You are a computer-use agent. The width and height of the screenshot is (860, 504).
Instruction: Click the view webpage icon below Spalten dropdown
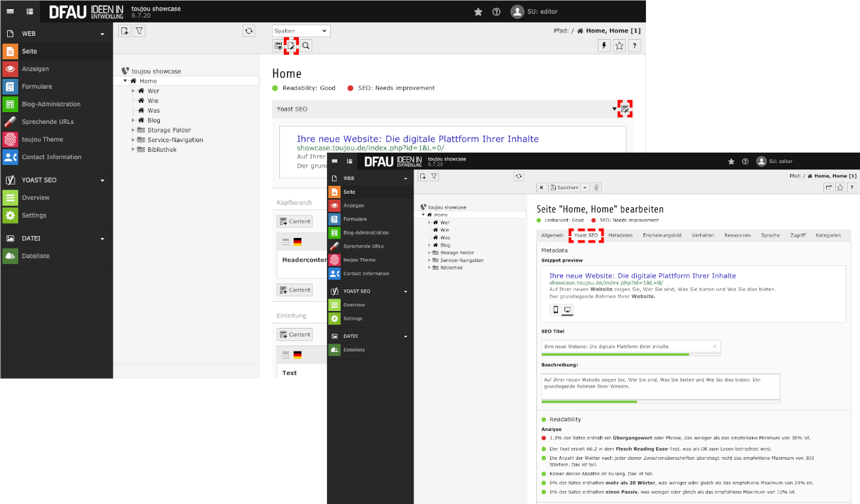[x=279, y=46]
